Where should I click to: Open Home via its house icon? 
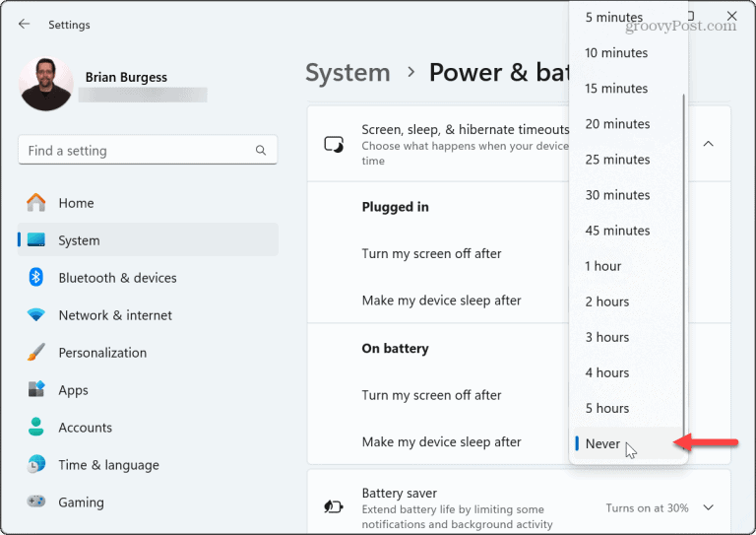click(36, 203)
